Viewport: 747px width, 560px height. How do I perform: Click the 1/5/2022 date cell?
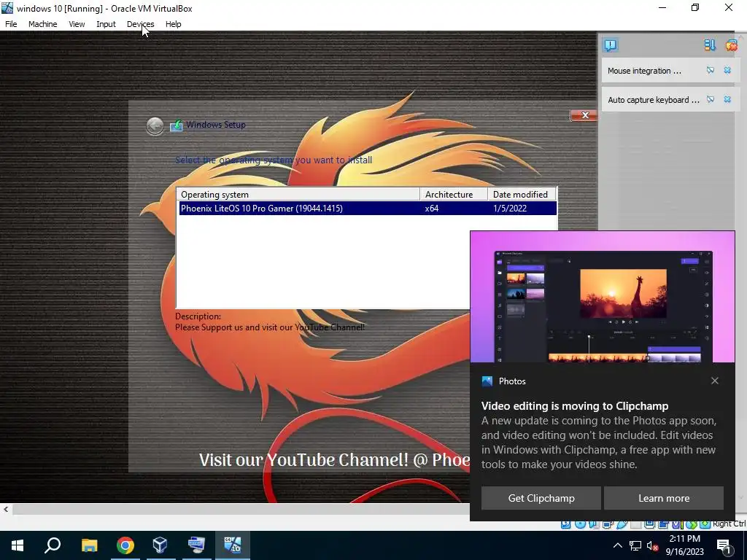(x=510, y=208)
